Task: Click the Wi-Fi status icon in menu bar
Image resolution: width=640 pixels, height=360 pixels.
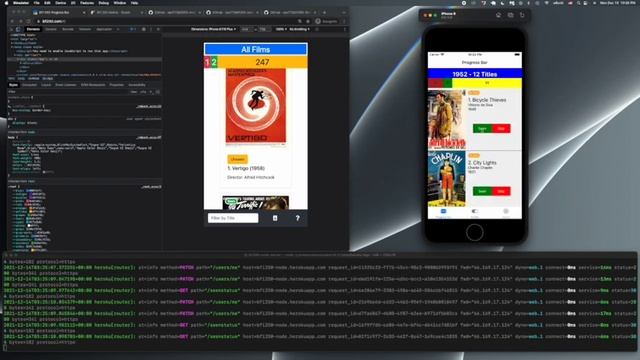Action: coord(546,3)
